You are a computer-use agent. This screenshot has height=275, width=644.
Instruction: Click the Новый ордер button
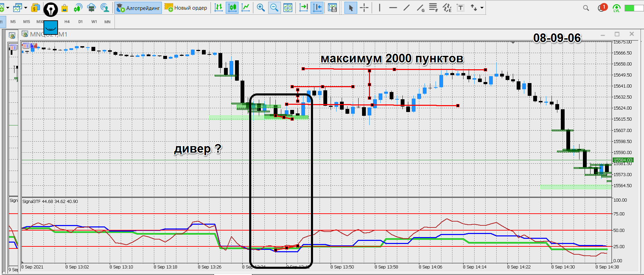pyautogui.click(x=186, y=8)
